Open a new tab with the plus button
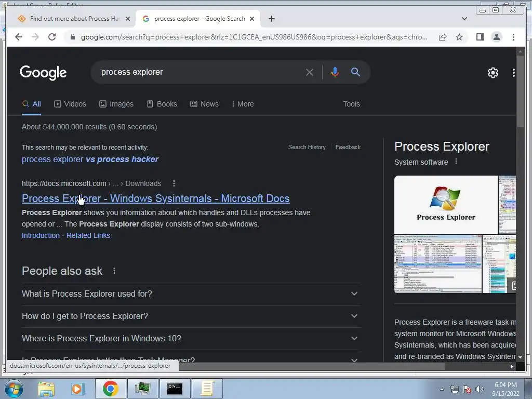Viewport: 532px width, 399px height. pos(272,19)
